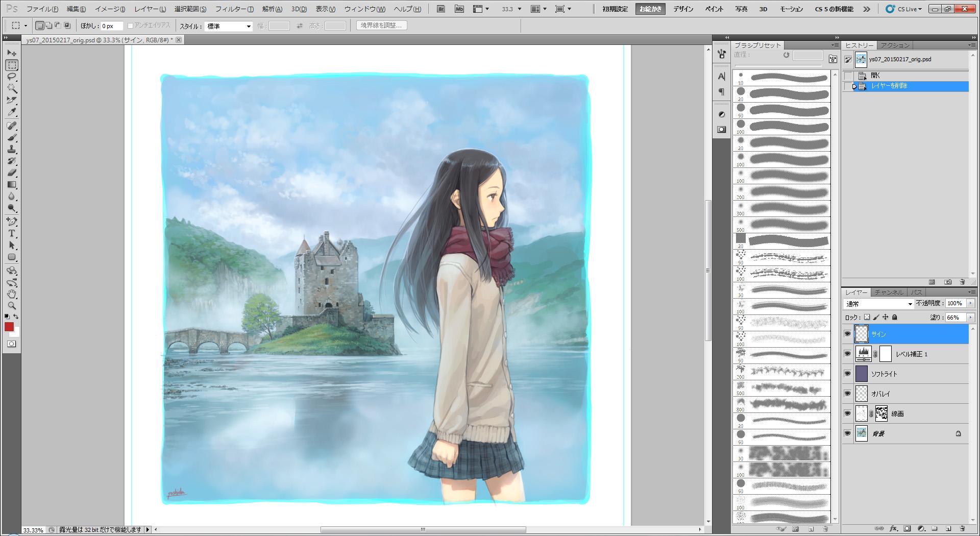Select the Horizontal Type tool

pos(12,233)
